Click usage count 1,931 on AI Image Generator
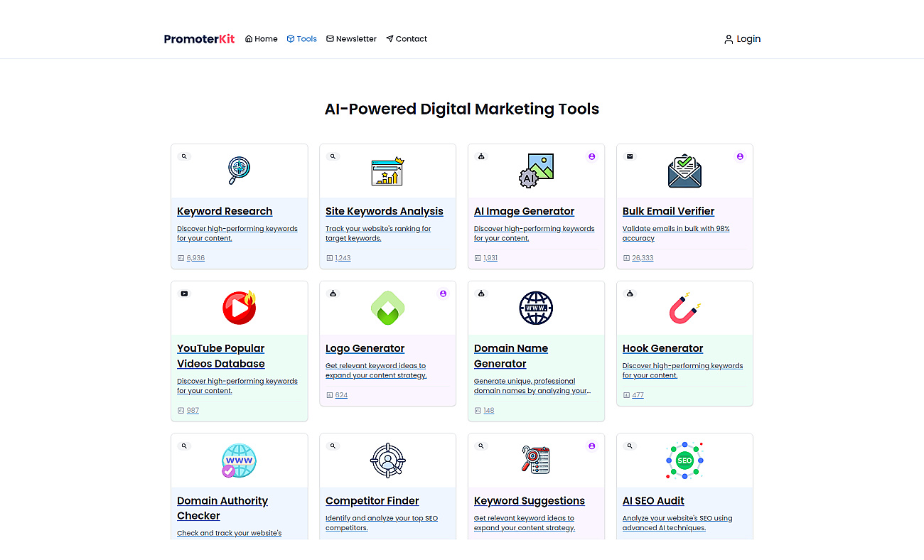The image size is (924, 560). 490,258
